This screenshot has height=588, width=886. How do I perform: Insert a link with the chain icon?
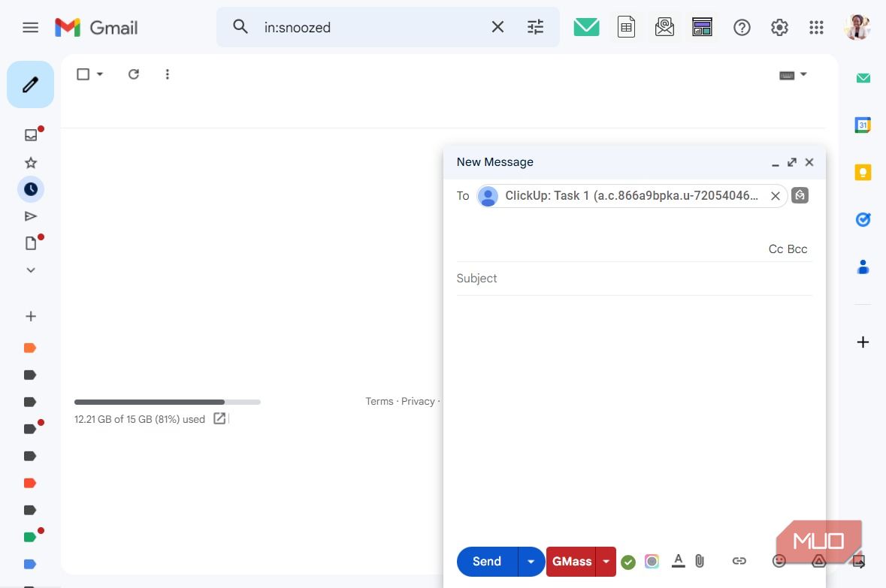[x=739, y=561]
